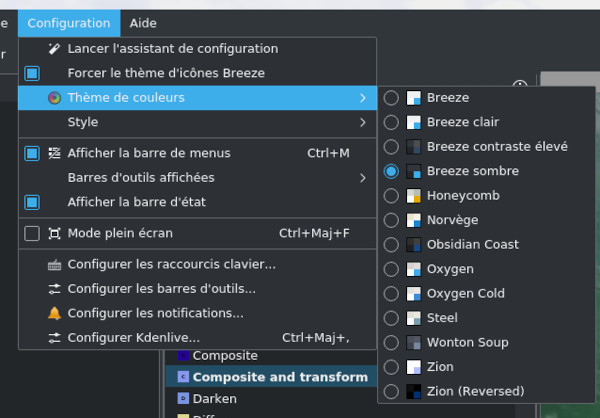Expand the Barres d'outils affichées submenu arrow
Screen dimensions: 600x418
coord(363,178)
